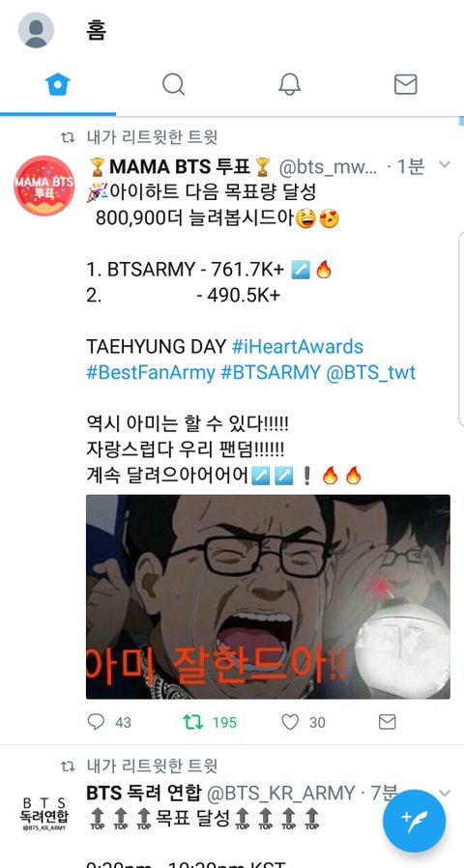
Task: Switch to the Home tab icon
Action: (x=58, y=85)
